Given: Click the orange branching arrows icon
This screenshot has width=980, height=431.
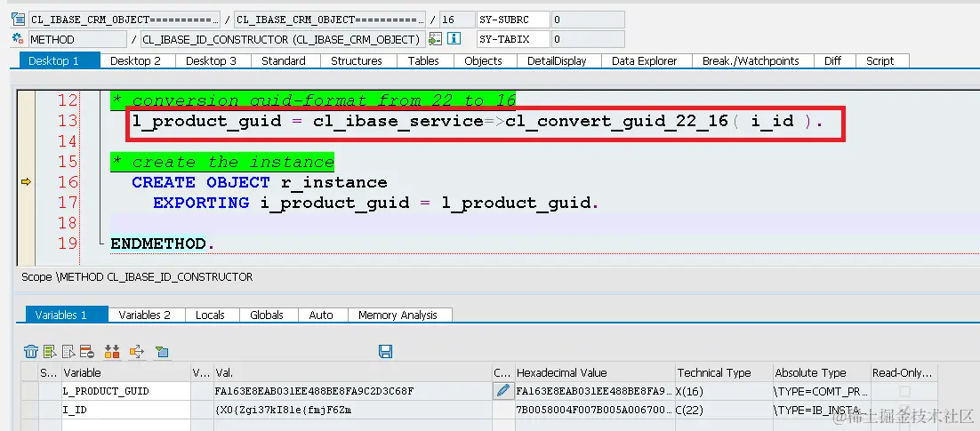Looking at the screenshot, I should pyautogui.click(x=137, y=352).
